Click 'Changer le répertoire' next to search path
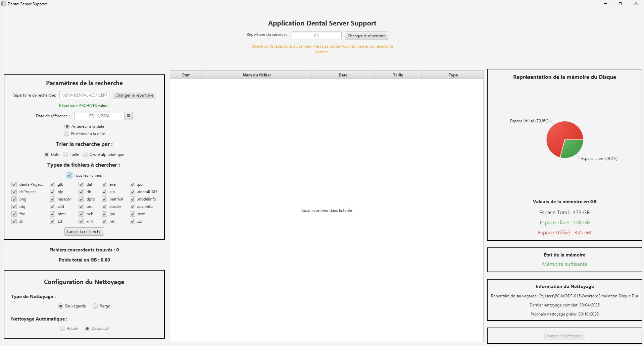 (134, 95)
